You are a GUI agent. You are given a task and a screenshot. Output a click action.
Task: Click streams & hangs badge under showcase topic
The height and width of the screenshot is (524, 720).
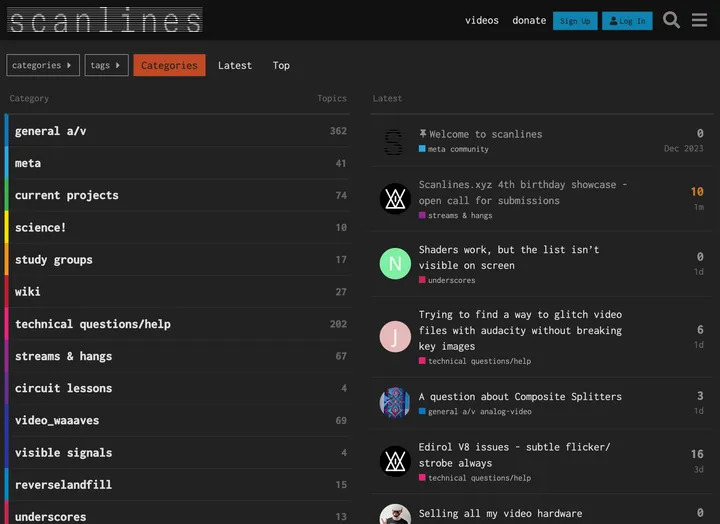point(456,215)
